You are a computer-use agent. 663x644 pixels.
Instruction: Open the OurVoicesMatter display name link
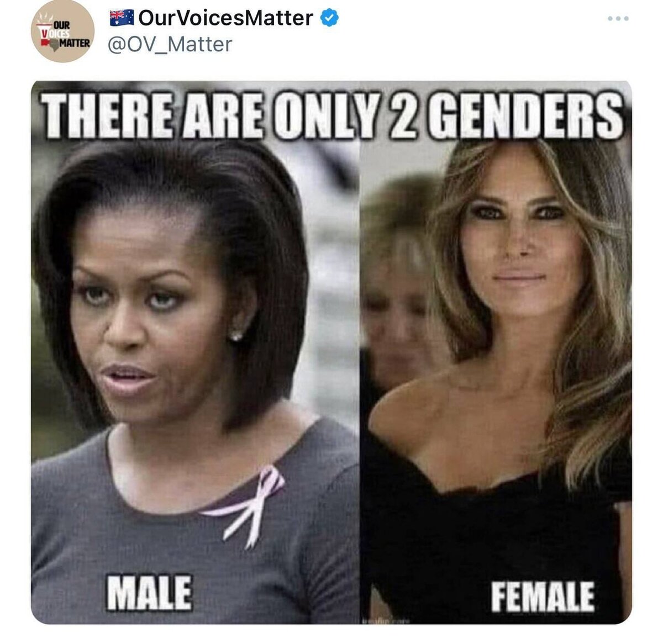coord(225,18)
